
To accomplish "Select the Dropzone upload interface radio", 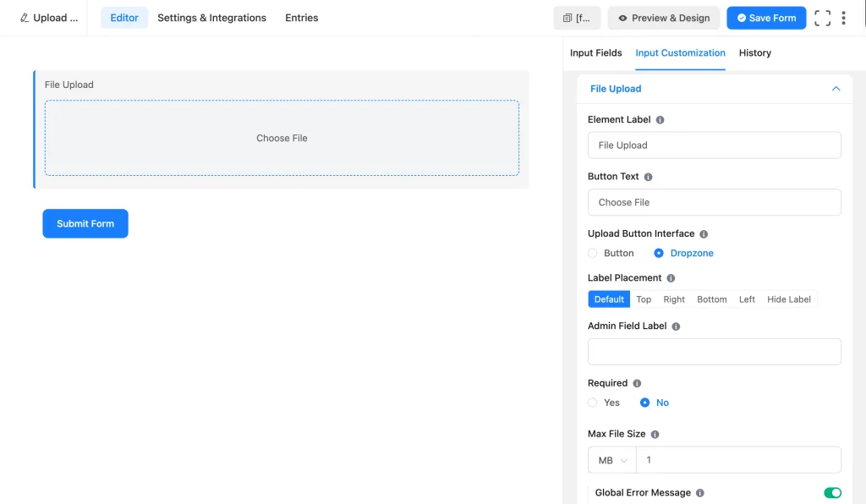I will pos(658,253).
